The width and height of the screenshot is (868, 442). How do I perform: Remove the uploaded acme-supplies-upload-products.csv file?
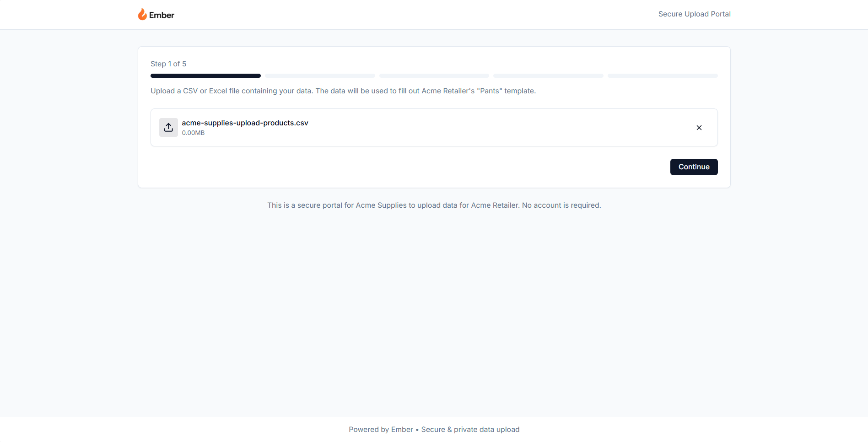699,128
